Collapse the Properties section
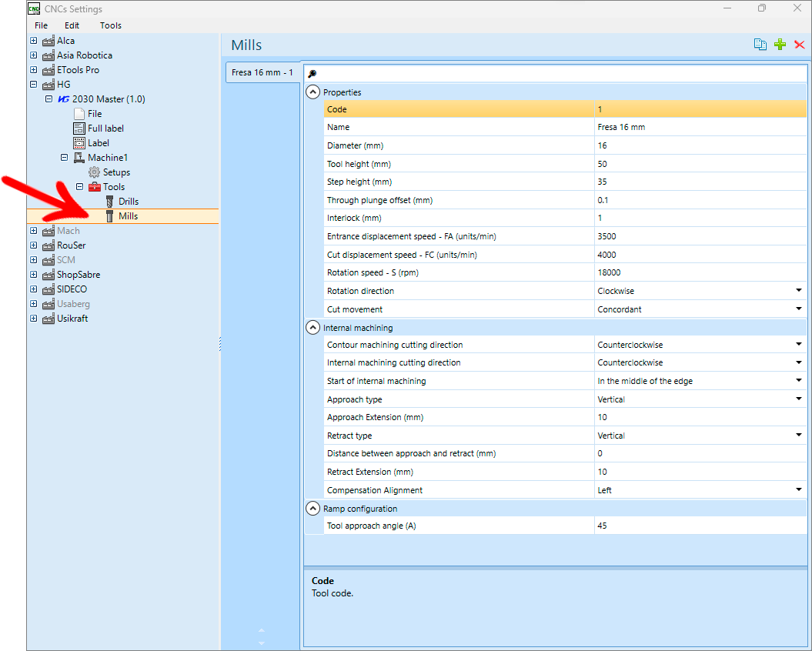Screen dimensions: 812x651 click(312, 92)
